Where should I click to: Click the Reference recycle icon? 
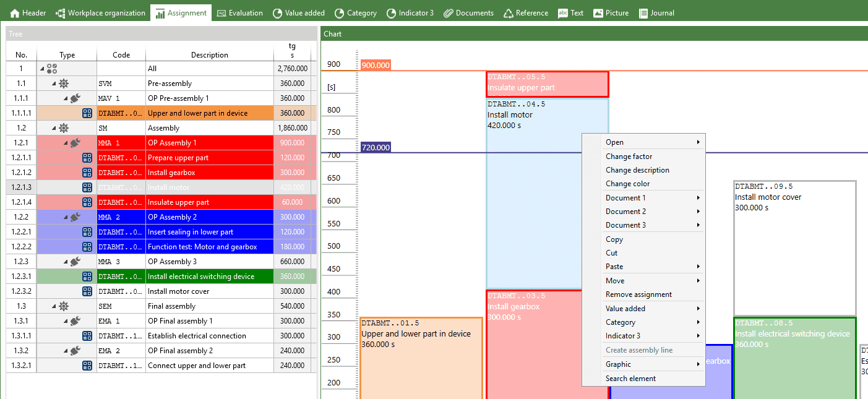[x=509, y=13]
